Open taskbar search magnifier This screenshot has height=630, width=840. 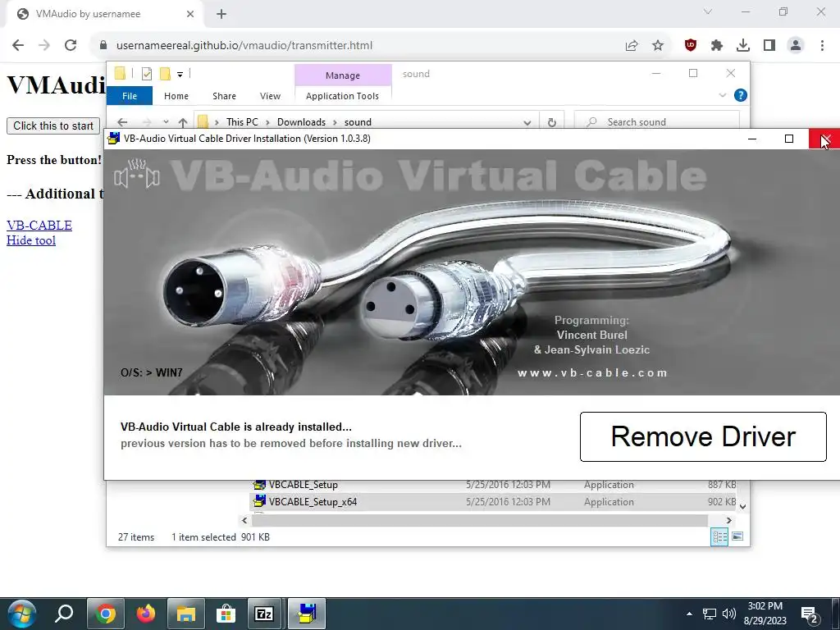tap(64, 614)
